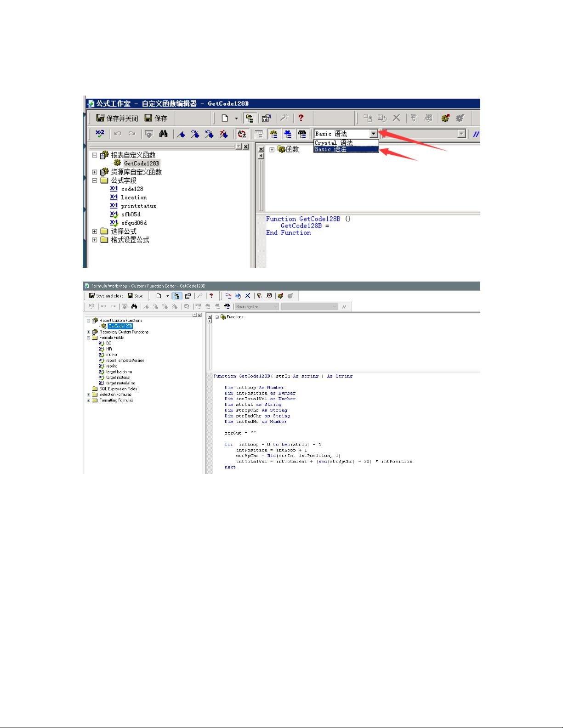Expand 格式设置公式 folder node
Image resolution: width=563 pixels, height=728 pixels.
pyautogui.click(x=95, y=240)
